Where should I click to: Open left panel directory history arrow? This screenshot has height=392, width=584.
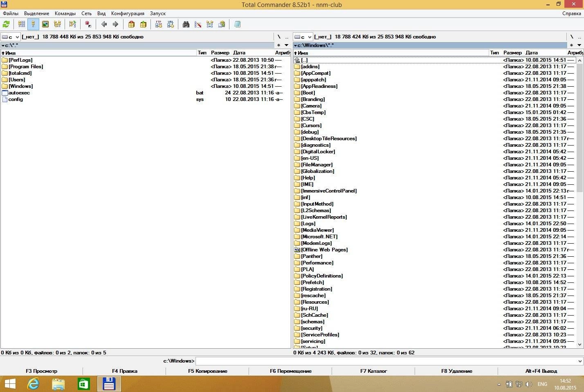(286, 45)
